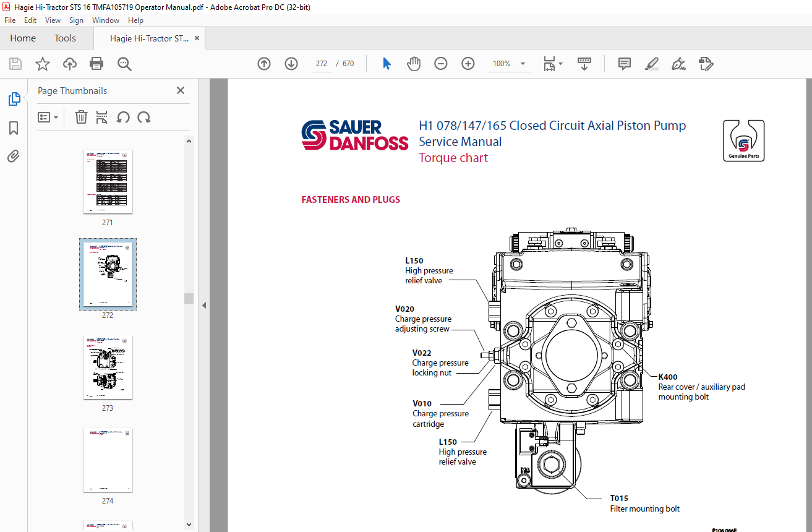Click the V020 label in the diagram
812x532 pixels.
coord(405,309)
